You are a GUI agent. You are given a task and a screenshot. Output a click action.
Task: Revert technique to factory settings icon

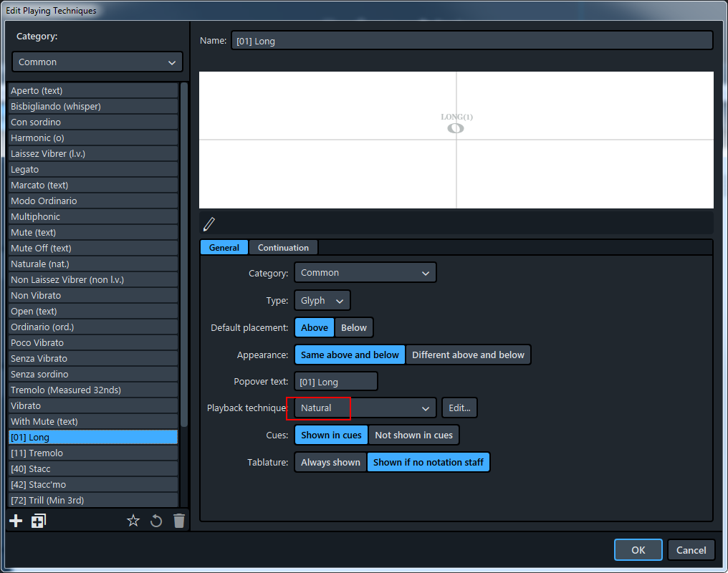(156, 521)
